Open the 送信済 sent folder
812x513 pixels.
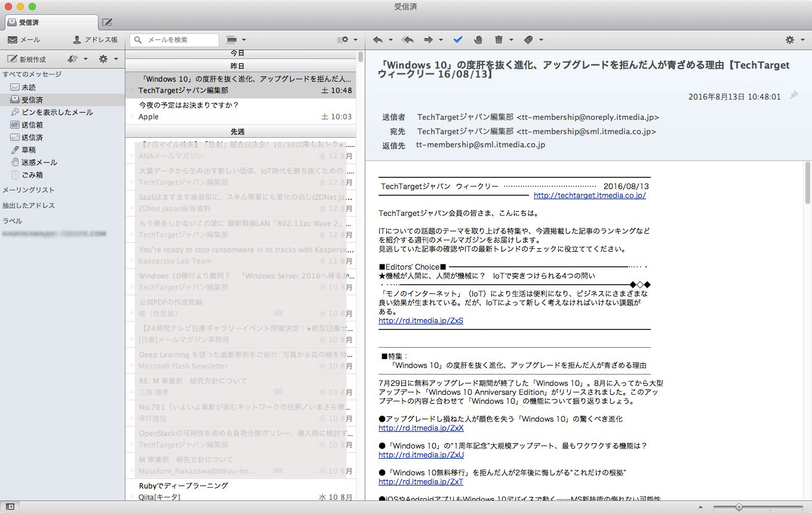[x=63, y=137]
